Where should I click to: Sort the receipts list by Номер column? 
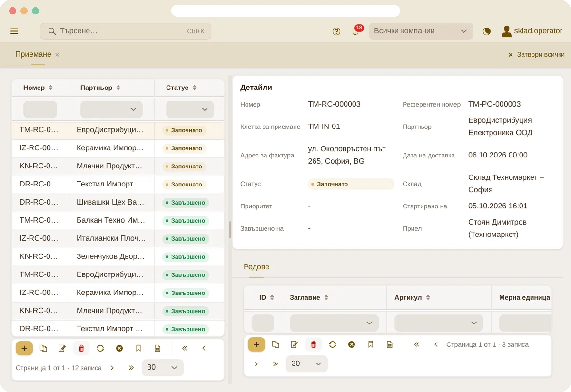(x=38, y=88)
